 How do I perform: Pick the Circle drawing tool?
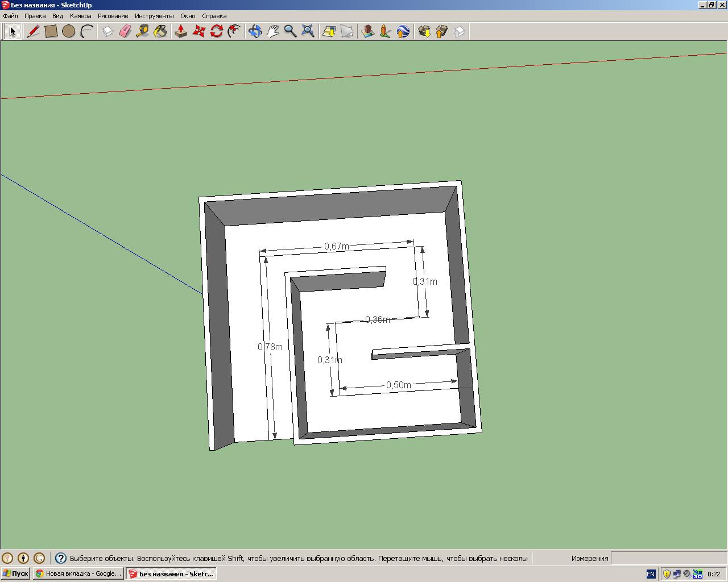(x=69, y=31)
